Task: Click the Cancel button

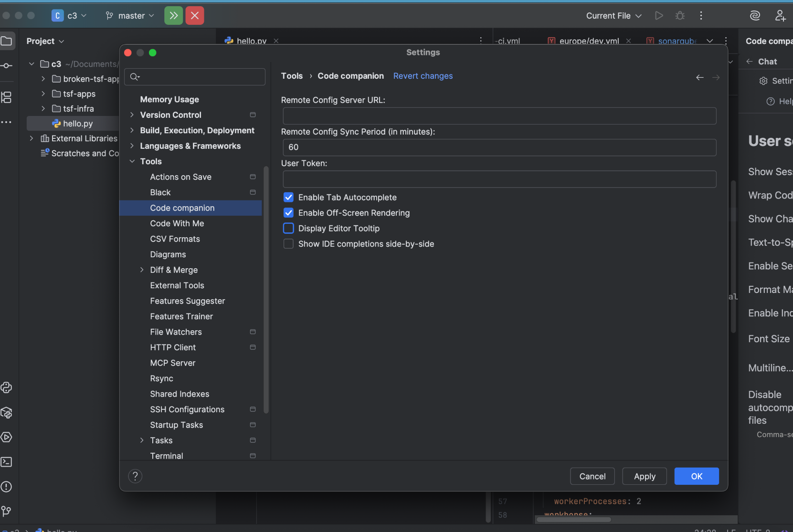Action: click(592, 476)
